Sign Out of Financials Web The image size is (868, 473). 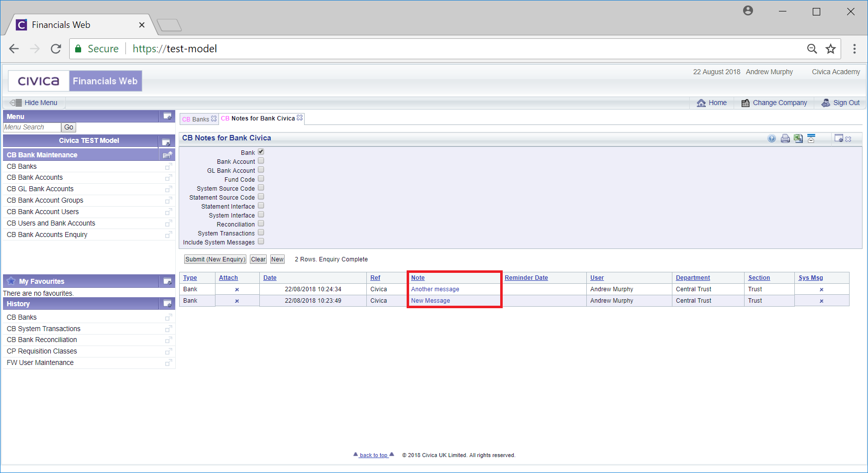coord(841,103)
